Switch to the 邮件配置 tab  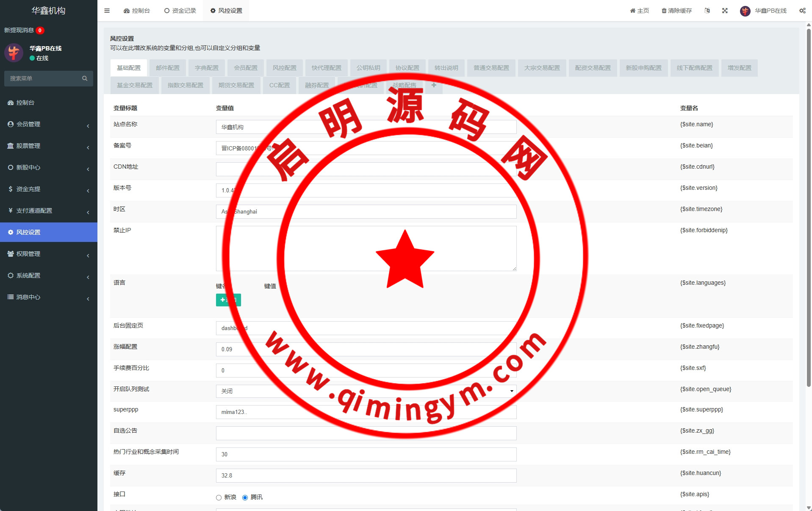(x=168, y=68)
